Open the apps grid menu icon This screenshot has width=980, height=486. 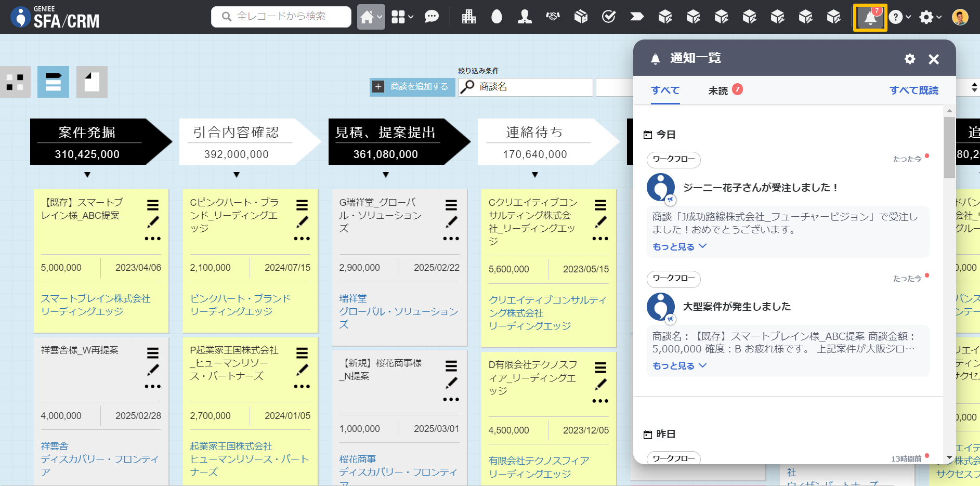coord(398,17)
